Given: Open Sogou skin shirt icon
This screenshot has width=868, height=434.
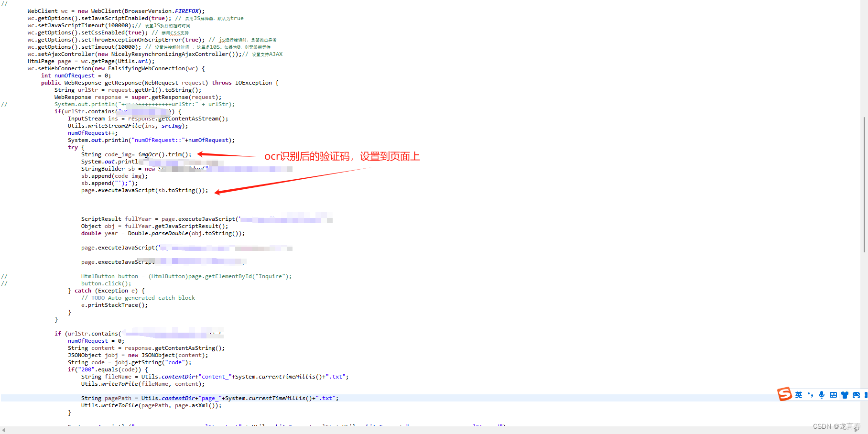Looking at the screenshot, I should pos(845,395).
